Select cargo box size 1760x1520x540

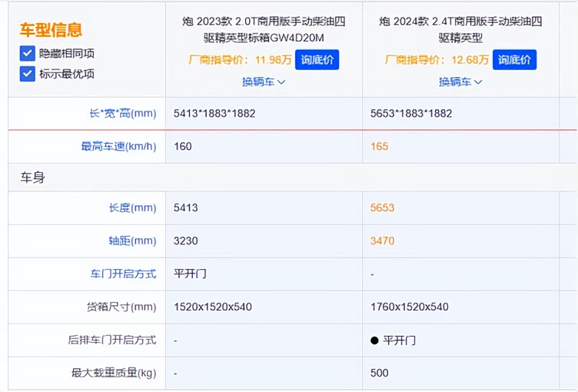pyautogui.click(x=410, y=307)
